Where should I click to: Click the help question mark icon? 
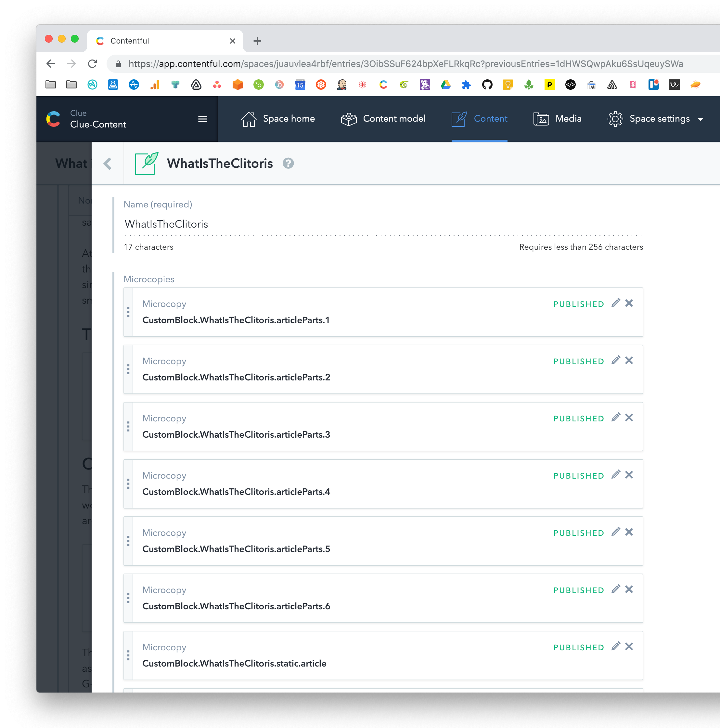(x=288, y=163)
